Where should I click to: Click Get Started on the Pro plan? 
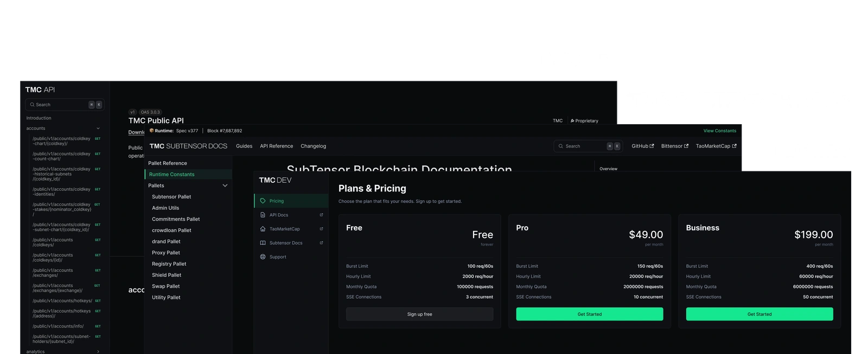click(x=589, y=314)
